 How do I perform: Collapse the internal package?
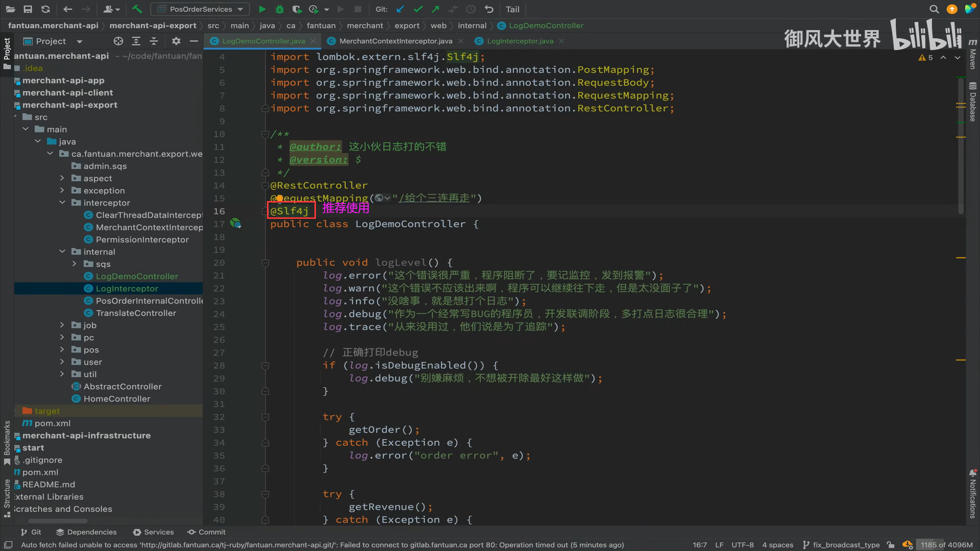coord(62,252)
